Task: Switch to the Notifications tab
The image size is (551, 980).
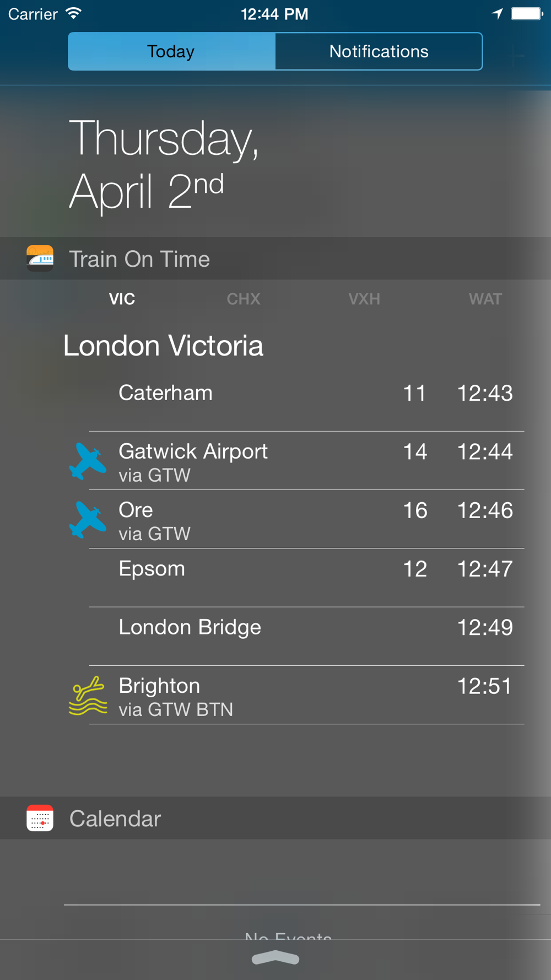Action: [x=379, y=51]
